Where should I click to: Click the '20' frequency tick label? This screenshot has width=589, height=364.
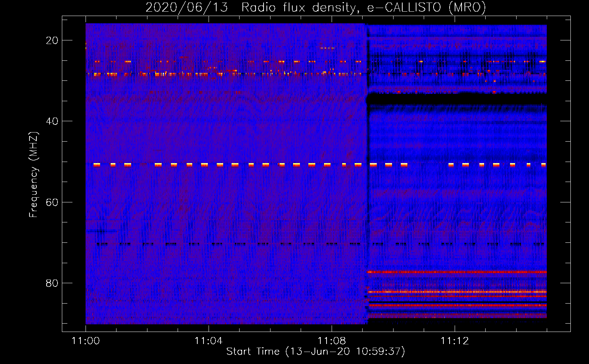pyautogui.click(x=52, y=40)
